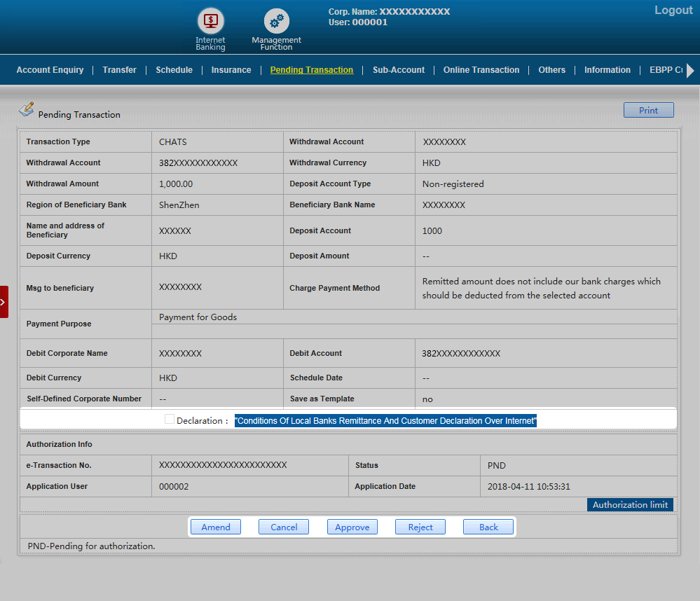Select the Schedule menu item
The height and width of the screenshot is (601, 700).
[174, 70]
